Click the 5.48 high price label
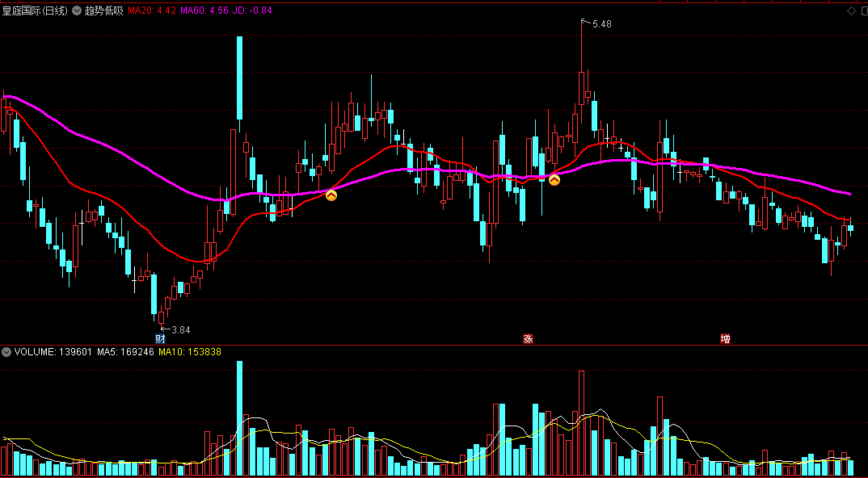 click(602, 24)
